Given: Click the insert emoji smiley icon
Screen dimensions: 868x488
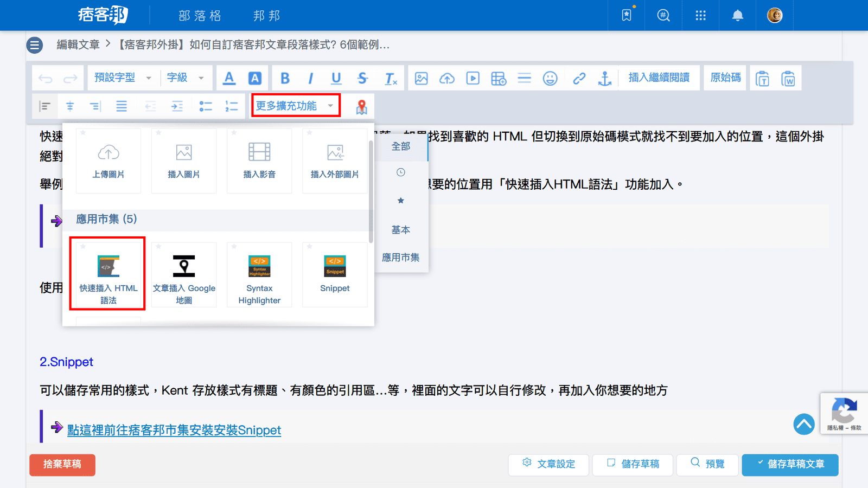Looking at the screenshot, I should tap(550, 79).
